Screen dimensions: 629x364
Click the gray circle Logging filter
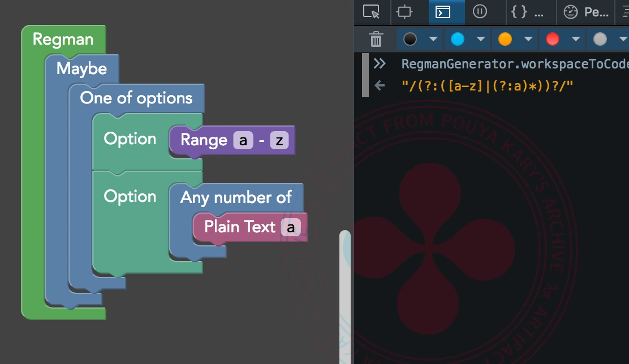600,39
